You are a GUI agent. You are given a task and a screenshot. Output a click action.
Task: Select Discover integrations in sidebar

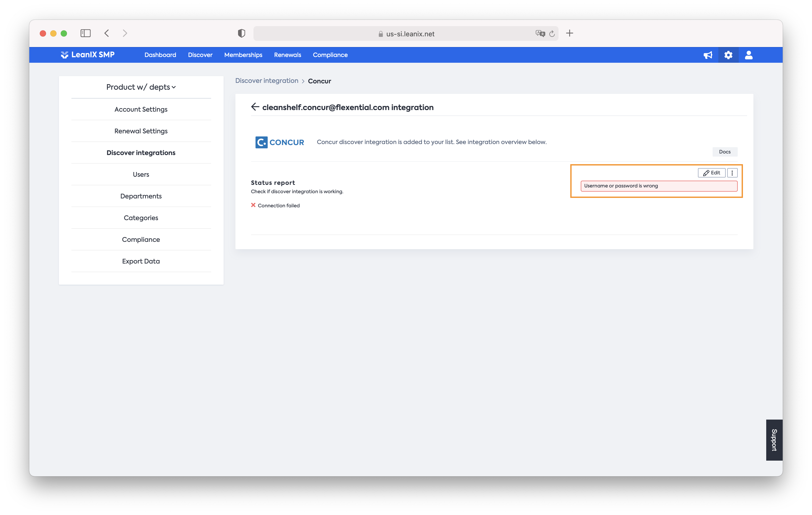coord(141,153)
